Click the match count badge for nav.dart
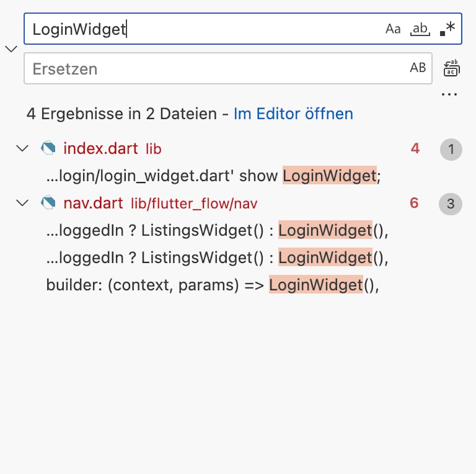Viewport: 476px width, 474px height. tap(450, 204)
